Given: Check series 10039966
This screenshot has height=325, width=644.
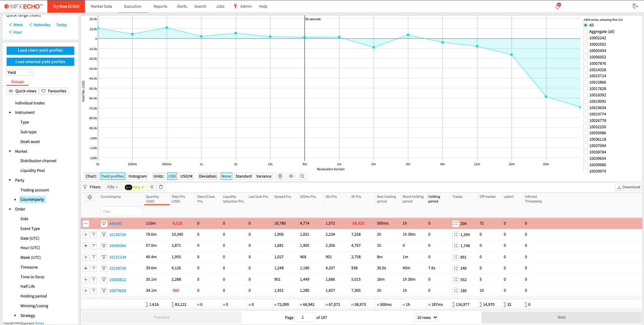Looking at the screenshot, I should [586, 165].
